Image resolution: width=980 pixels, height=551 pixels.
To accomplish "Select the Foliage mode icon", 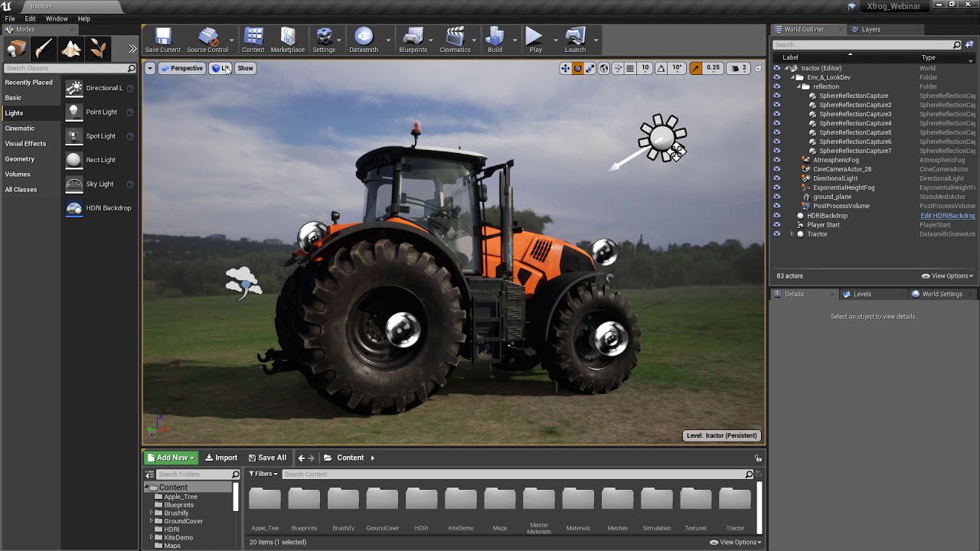I will tap(98, 49).
